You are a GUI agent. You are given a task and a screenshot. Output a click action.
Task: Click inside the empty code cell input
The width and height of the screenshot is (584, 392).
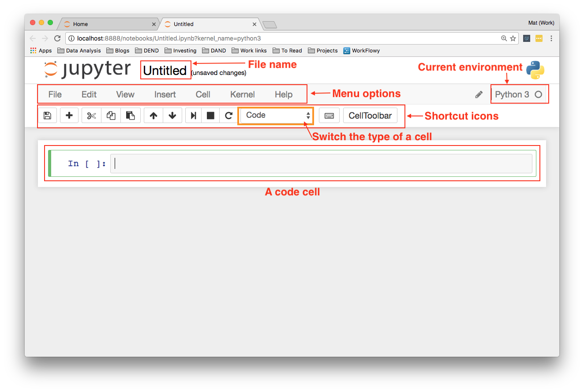pyautogui.click(x=321, y=164)
